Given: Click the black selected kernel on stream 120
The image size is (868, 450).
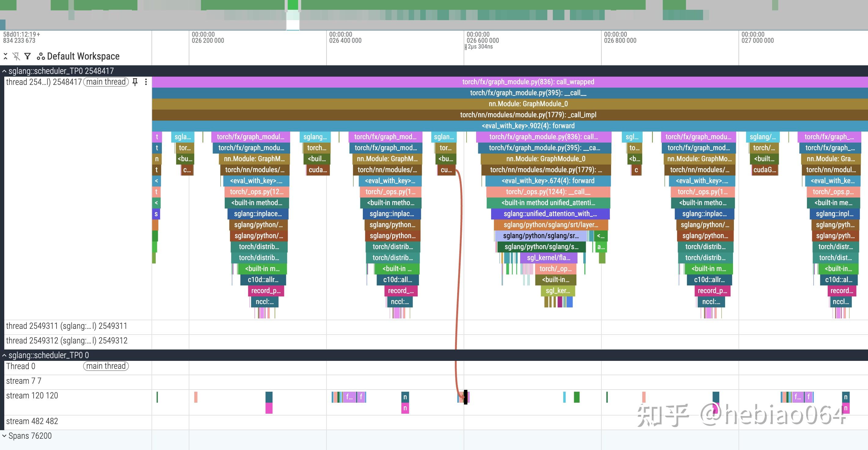Looking at the screenshot, I should click(x=466, y=397).
